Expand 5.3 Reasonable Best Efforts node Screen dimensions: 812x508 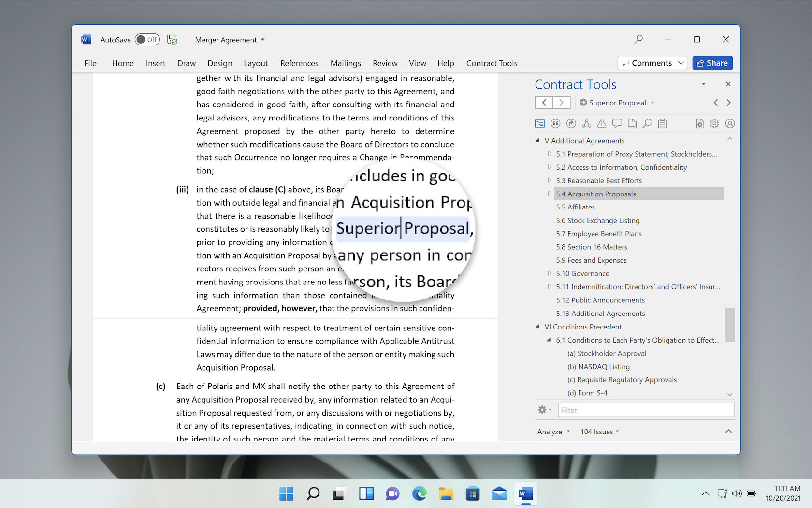point(549,180)
